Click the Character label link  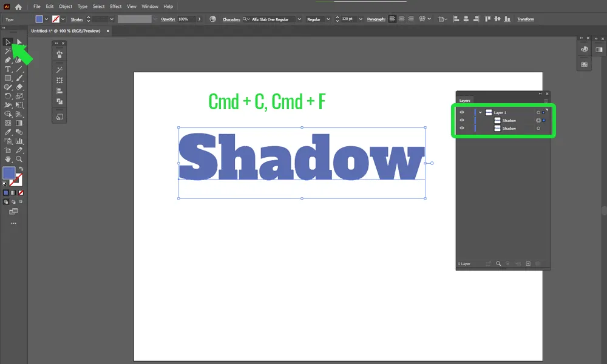tap(231, 19)
